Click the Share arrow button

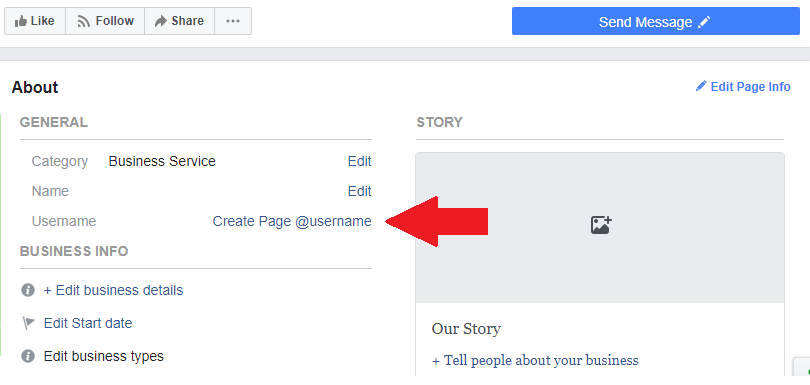pos(179,21)
